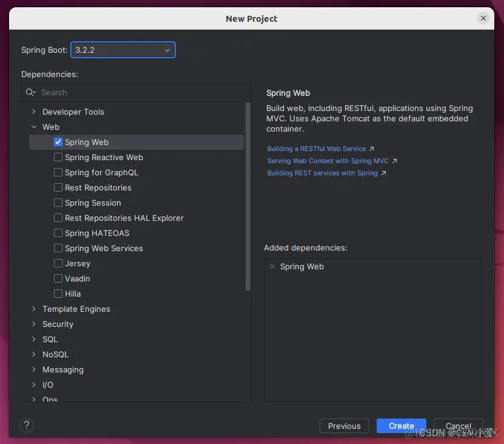Expand the I/O category
This screenshot has width=504, height=444.
[34, 385]
